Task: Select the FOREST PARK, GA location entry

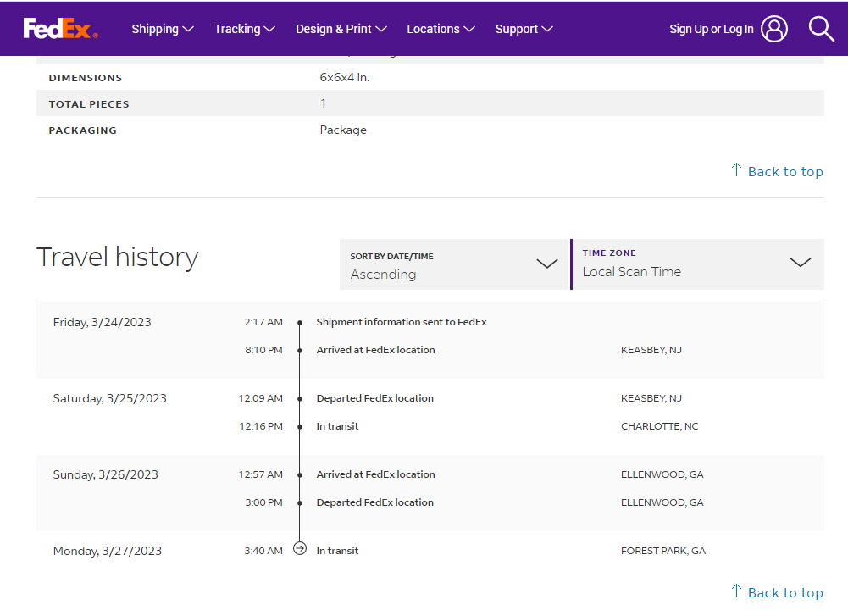Action: pos(662,550)
